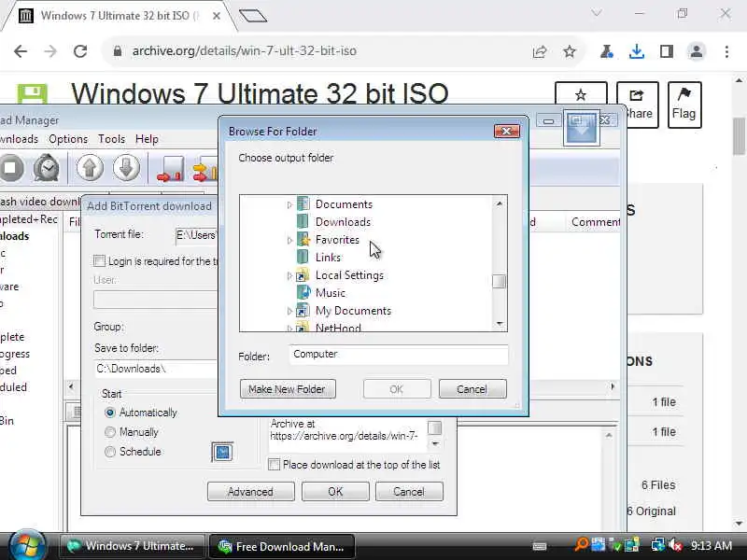This screenshot has height=560, width=747.
Task: Toggle Chrome side panel icon
Action: 667,51
